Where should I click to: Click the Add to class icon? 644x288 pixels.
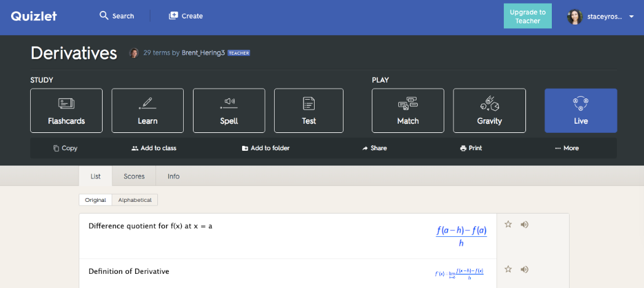point(135,148)
